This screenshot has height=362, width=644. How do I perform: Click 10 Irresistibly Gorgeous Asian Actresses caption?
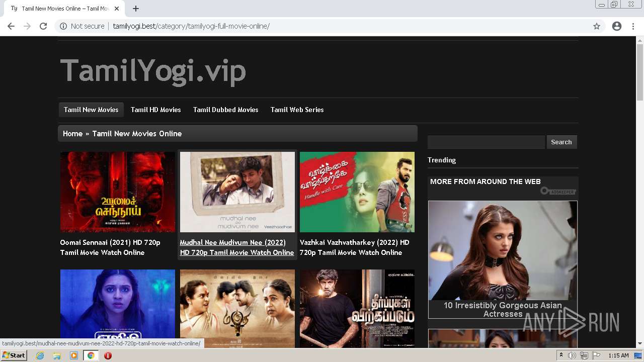(503, 309)
